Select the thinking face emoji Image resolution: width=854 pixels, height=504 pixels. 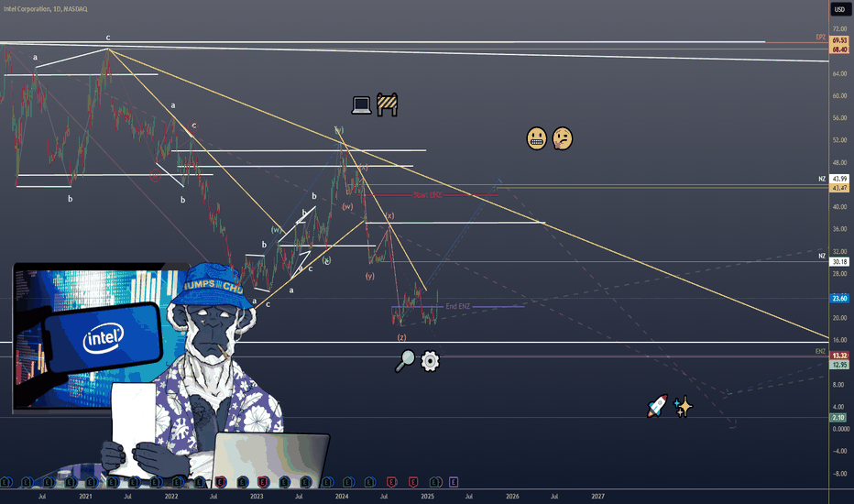563,138
